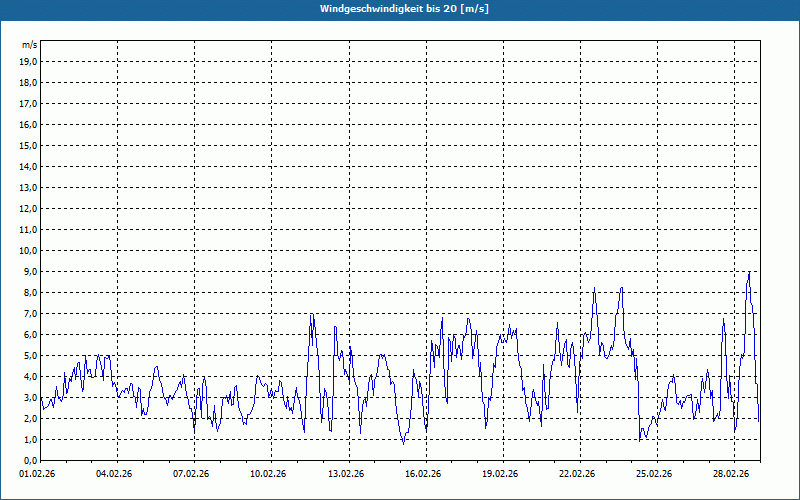The image size is (800, 500).
Task: Click the 15,0 y-axis value label
Action: coord(28,145)
